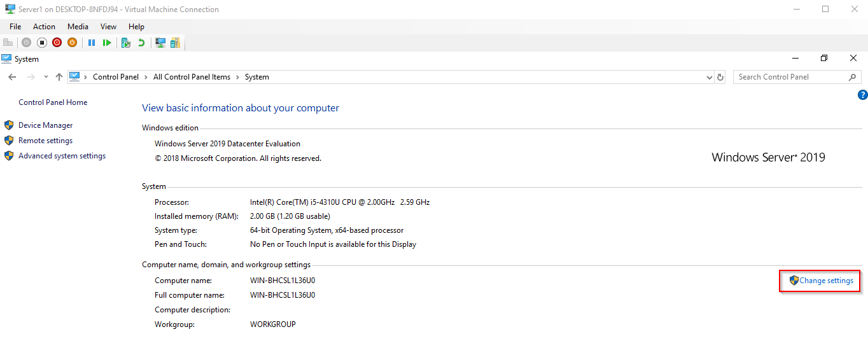Viewport: 868px width, 341px height.
Task: Click the search magnifier icon
Action: 853,77
